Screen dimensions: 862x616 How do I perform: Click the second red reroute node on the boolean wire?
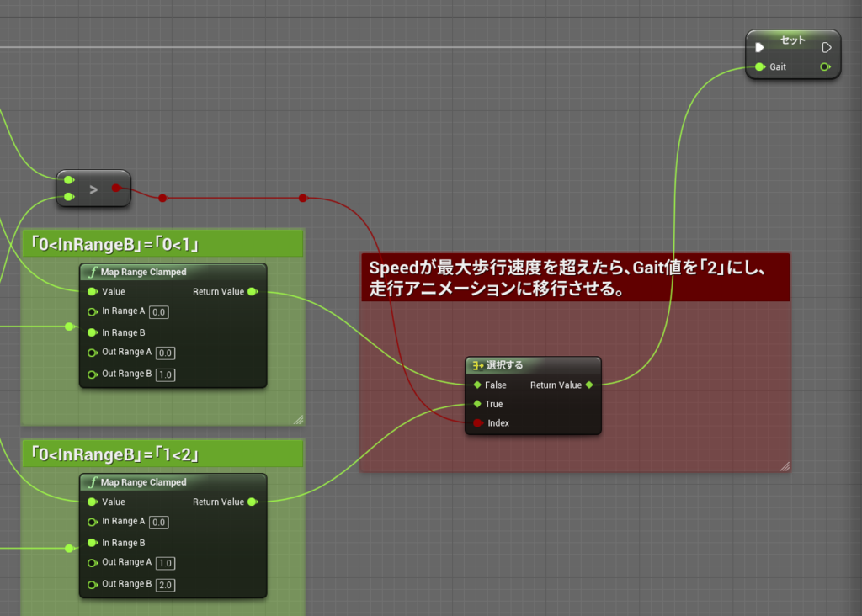coord(303,198)
